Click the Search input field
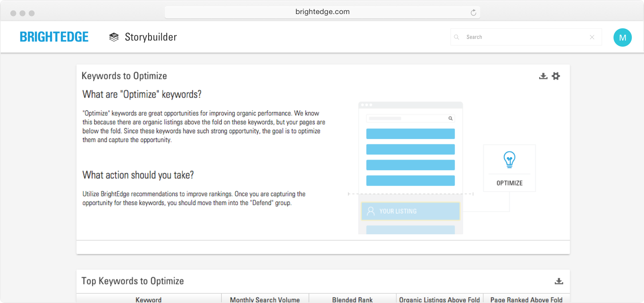The image size is (644, 303). 523,37
